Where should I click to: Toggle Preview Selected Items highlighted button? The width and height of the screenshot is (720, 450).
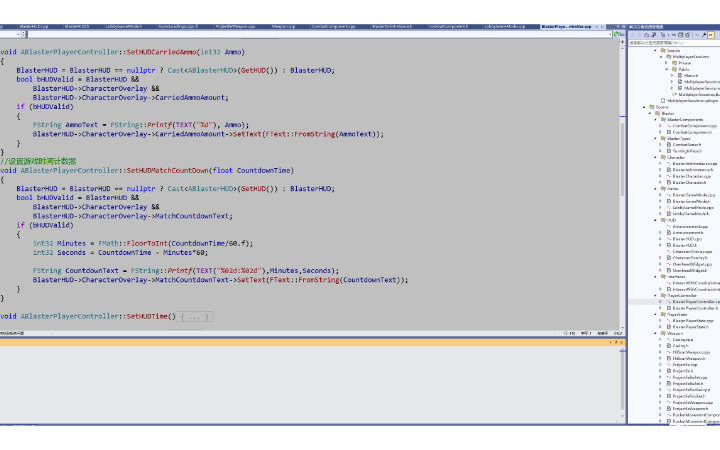(711, 35)
